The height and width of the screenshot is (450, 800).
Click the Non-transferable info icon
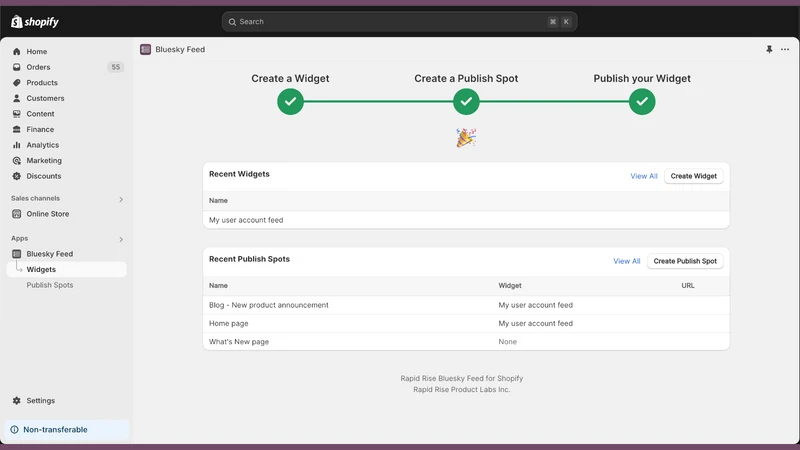[14, 430]
